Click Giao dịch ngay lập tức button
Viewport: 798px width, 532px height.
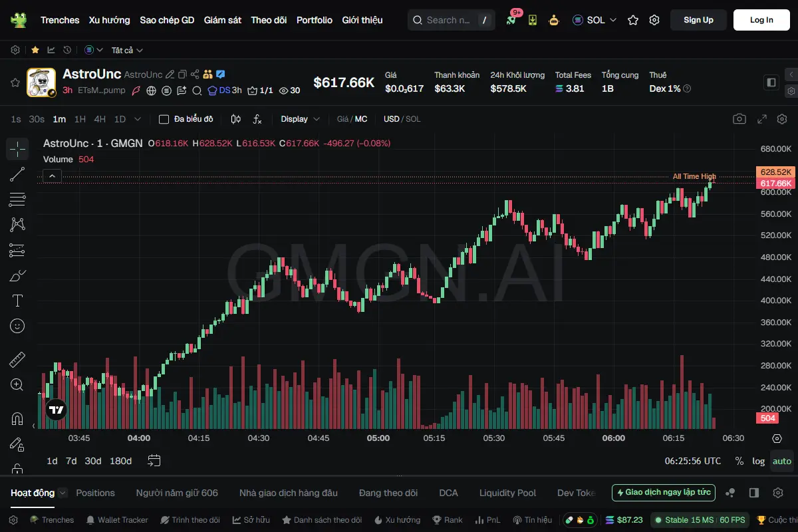(x=664, y=493)
